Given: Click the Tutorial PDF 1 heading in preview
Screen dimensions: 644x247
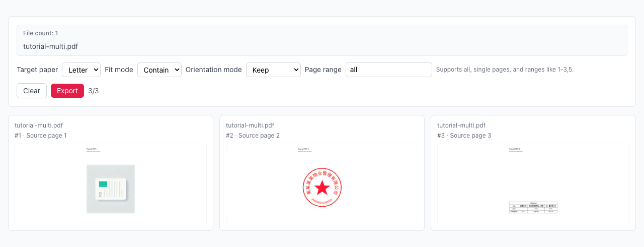Looking at the screenshot, I should tap(92, 149).
